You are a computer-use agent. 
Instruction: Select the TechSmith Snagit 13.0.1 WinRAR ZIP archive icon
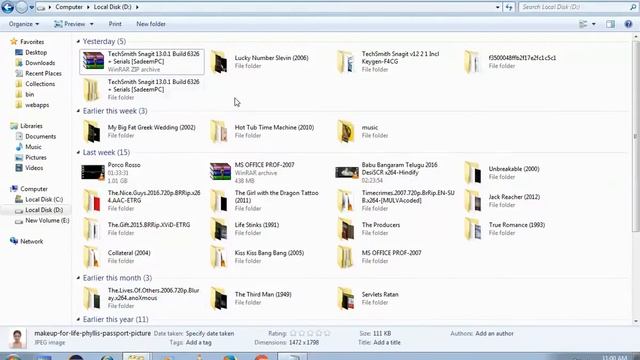[93, 61]
